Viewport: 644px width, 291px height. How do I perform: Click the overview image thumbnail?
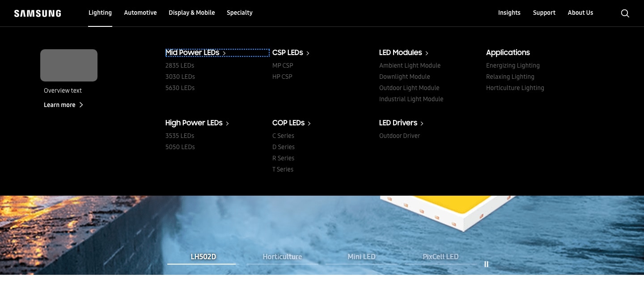pos(68,65)
